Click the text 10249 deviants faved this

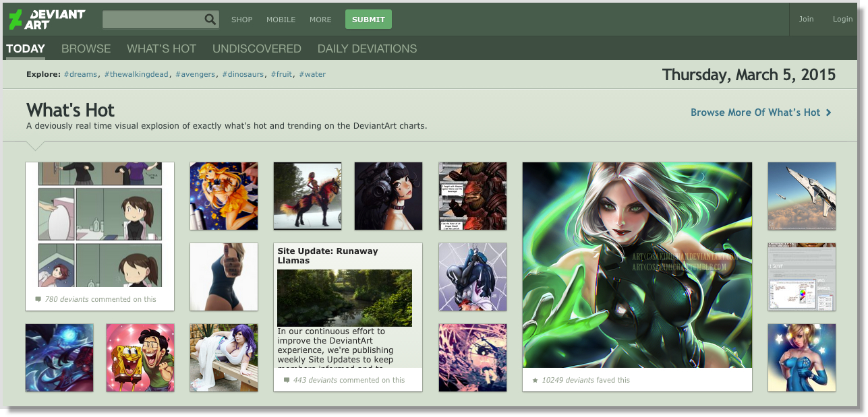click(x=586, y=380)
